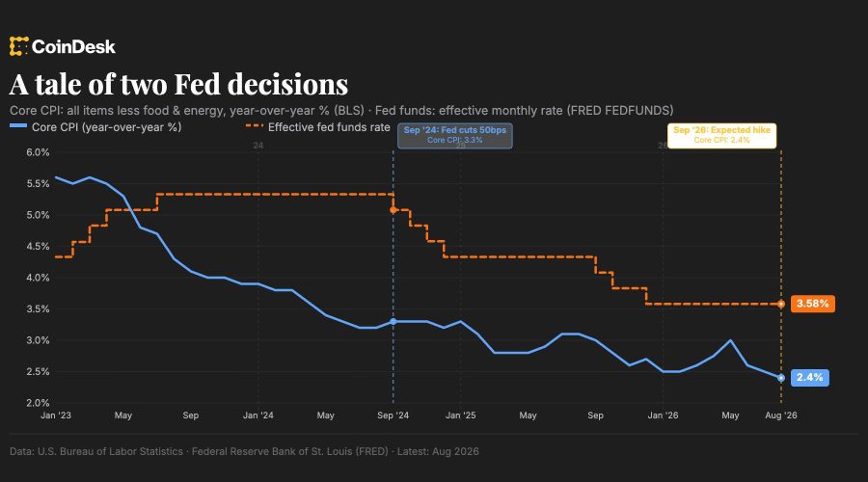Click the orange dashed fed funds swatch

click(x=254, y=126)
